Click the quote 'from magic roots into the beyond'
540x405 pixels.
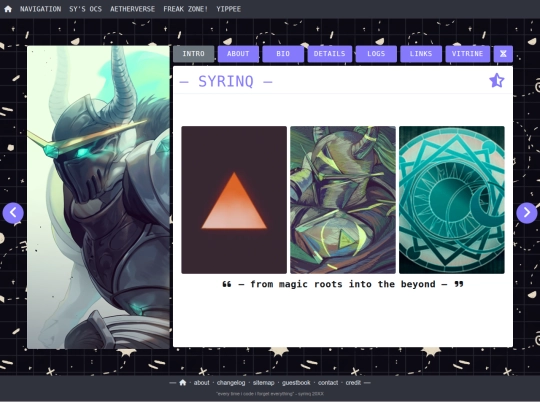[x=343, y=284]
